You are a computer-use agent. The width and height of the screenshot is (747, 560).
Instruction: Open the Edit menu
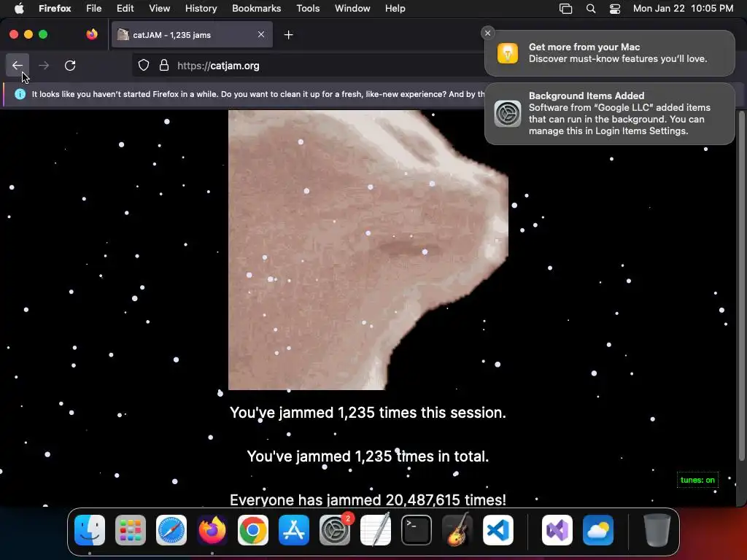coord(125,8)
